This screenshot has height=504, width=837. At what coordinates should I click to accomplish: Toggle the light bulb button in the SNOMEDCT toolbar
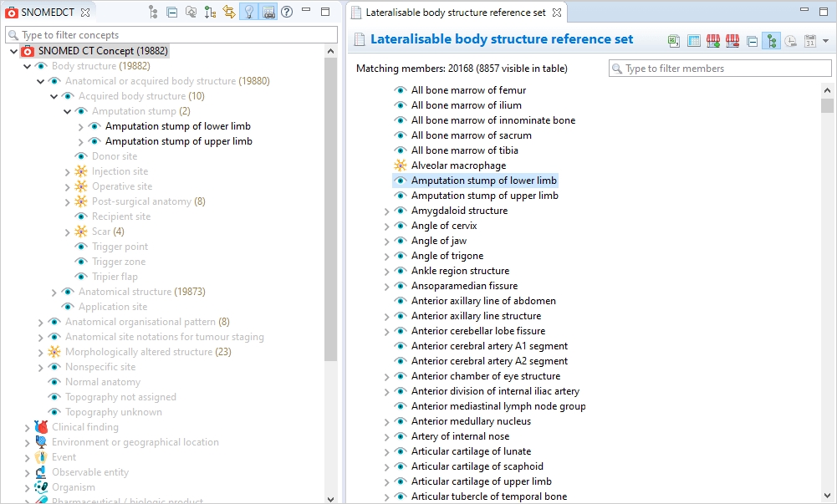pos(248,12)
